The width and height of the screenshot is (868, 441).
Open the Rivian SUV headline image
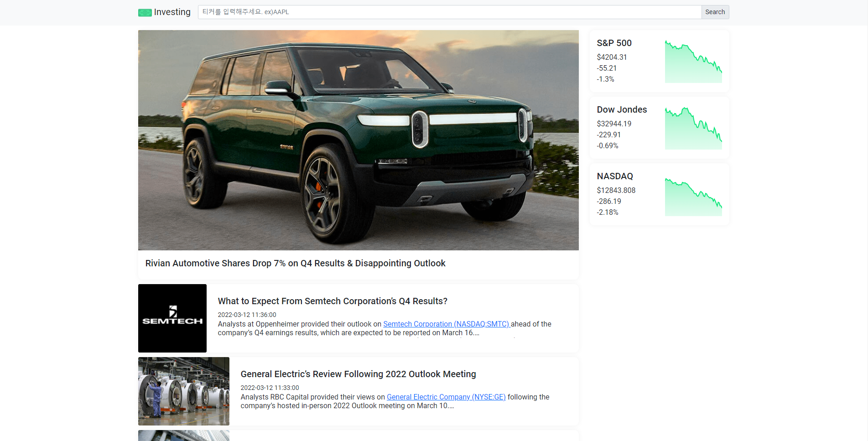[359, 140]
